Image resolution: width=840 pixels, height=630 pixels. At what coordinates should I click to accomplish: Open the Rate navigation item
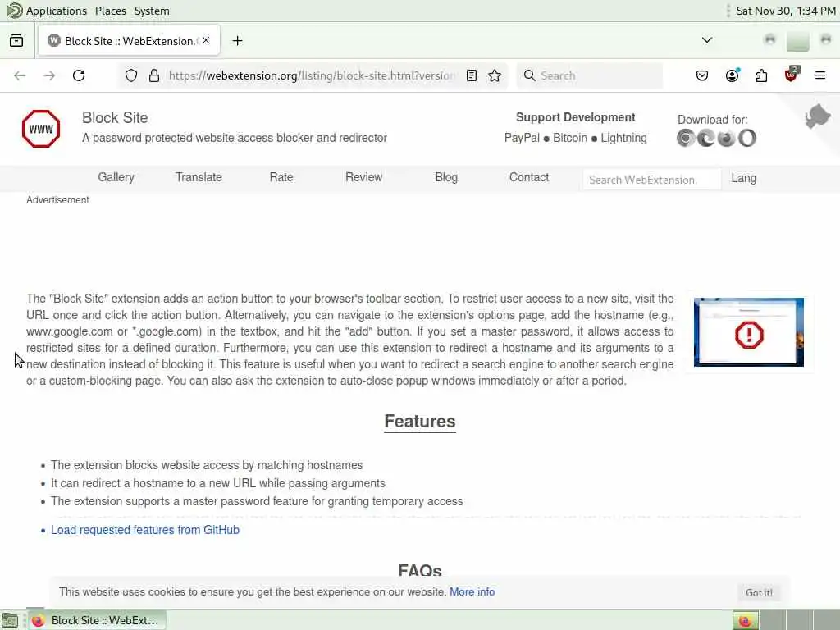pos(281,177)
